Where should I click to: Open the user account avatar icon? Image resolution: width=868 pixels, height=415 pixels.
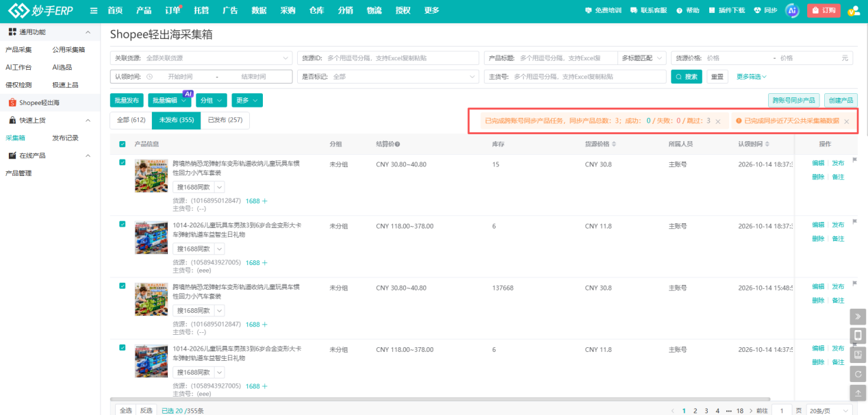pyautogui.click(x=854, y=11)
